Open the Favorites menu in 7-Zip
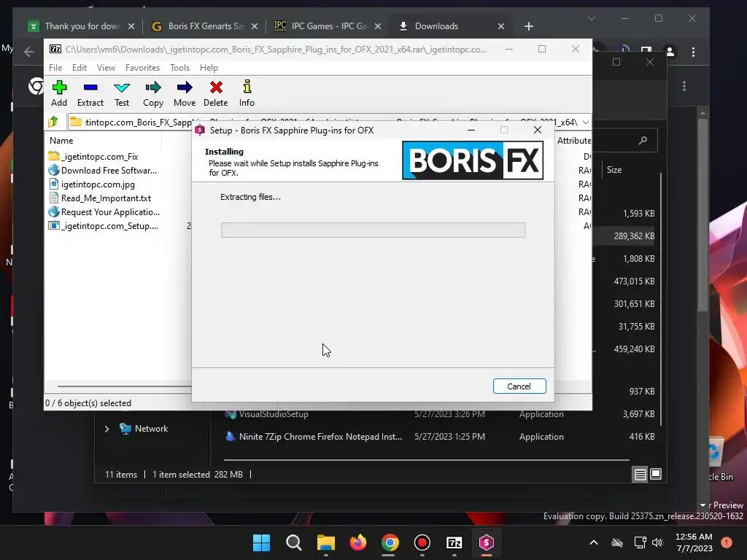 [142, 68]
